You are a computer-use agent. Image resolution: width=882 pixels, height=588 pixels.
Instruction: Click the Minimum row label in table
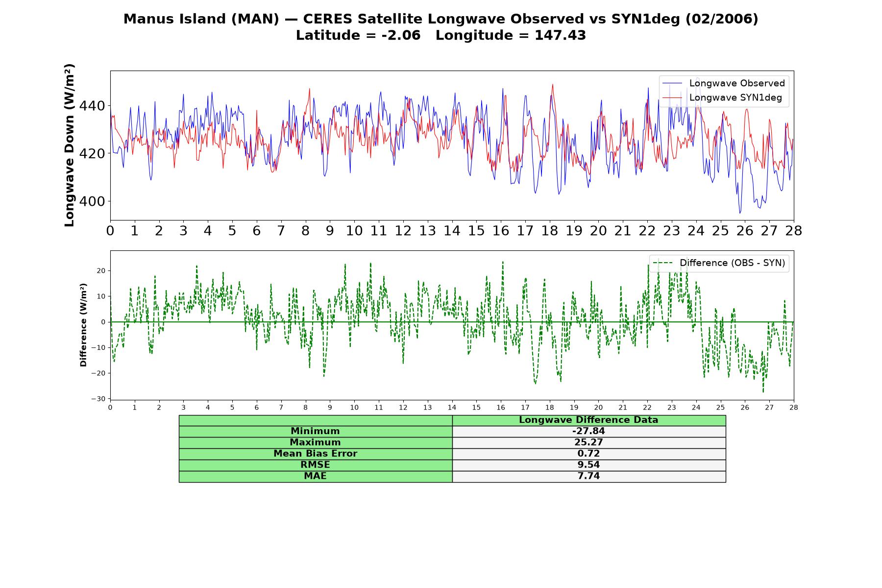(316, 431)
